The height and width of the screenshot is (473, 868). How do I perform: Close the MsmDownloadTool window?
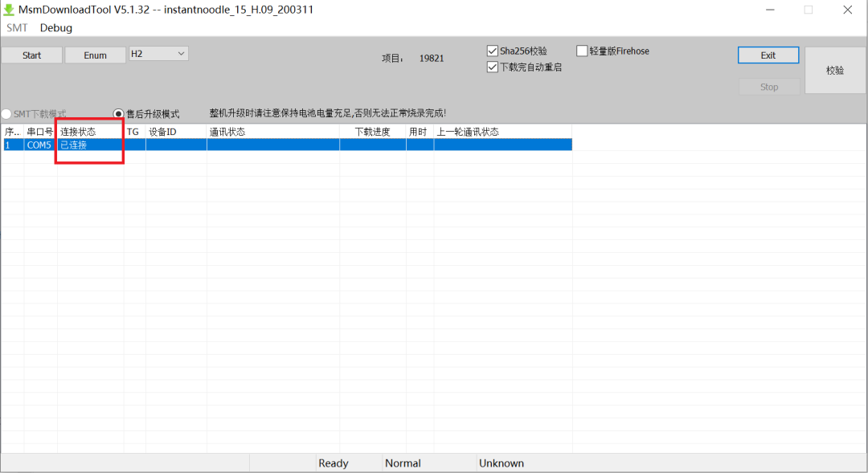tap(848, 10)
